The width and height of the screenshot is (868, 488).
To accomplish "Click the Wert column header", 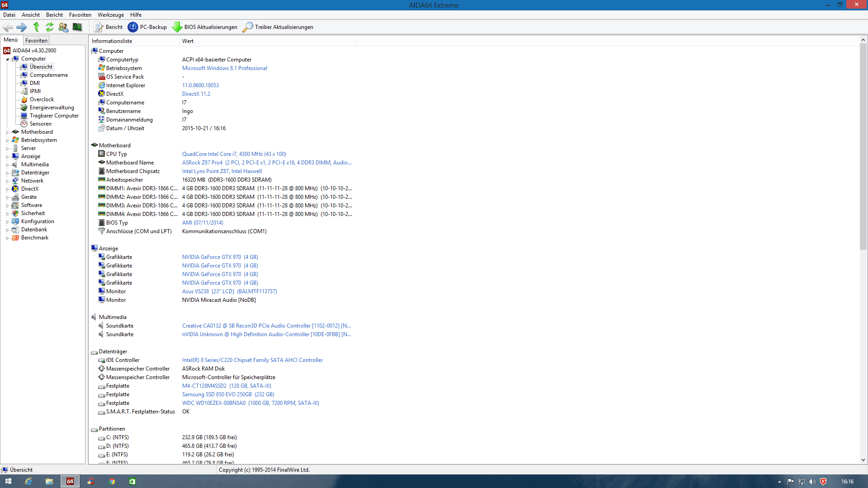I will click(267, 41).
